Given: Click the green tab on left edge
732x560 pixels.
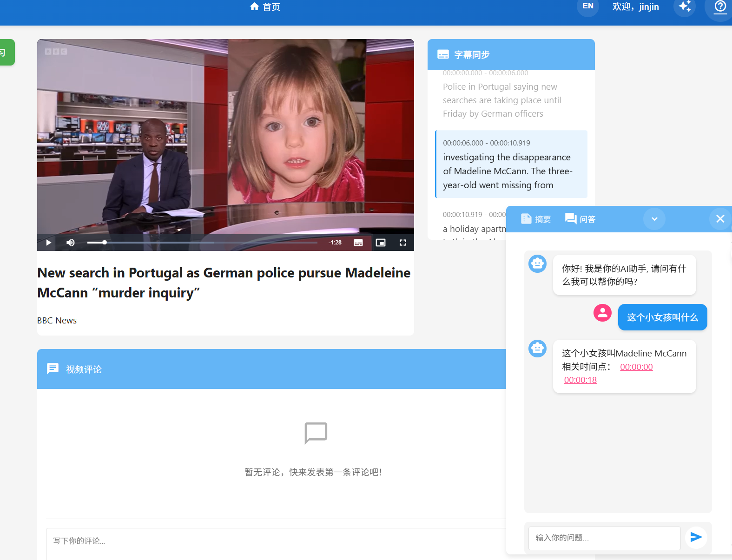Looking at the screenshot, I should tap(7, 53).
